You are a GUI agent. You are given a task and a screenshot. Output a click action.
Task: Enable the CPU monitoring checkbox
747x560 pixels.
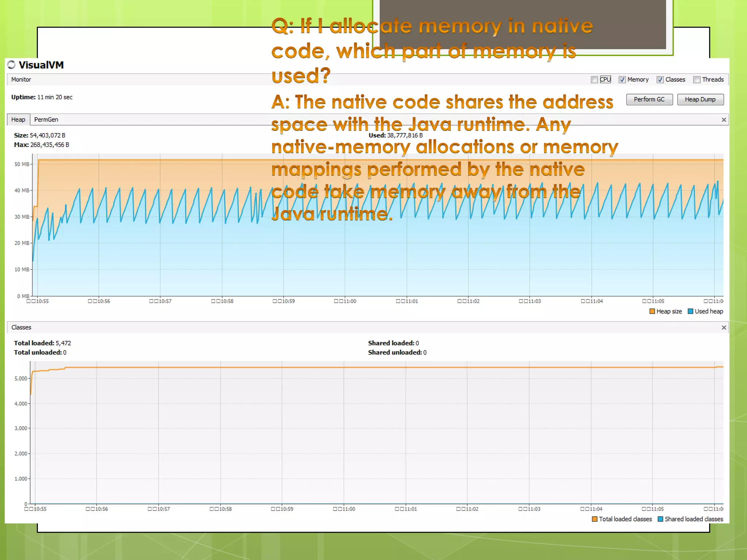(594, 80)
